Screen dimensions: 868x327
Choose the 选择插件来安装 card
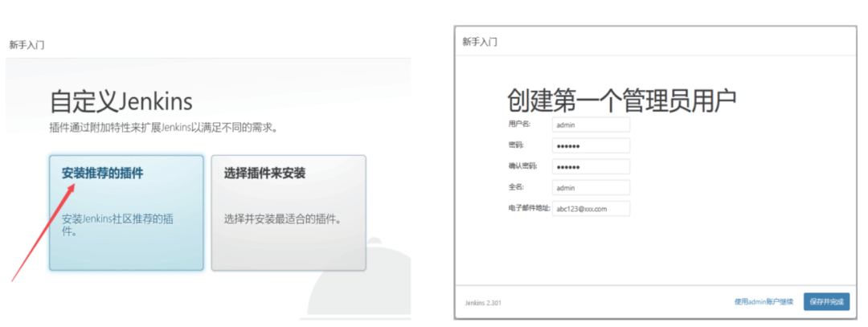coord(289,213)
